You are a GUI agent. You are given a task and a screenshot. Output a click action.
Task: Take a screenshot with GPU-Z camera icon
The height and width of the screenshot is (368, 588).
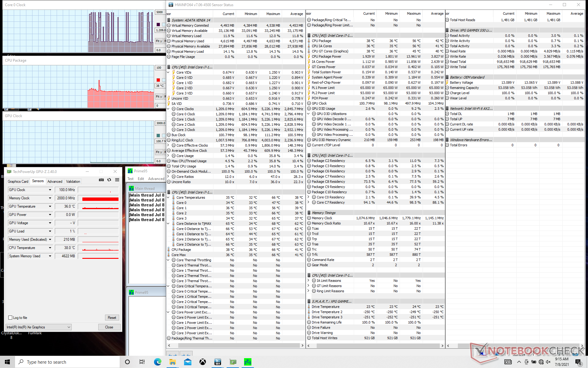pos(101,180)
